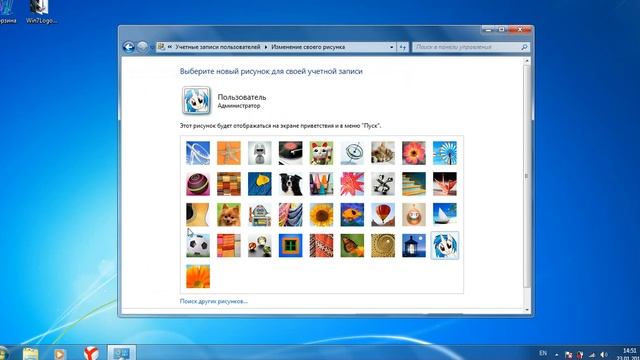Pick the golden spiral picture

point(383,245)
